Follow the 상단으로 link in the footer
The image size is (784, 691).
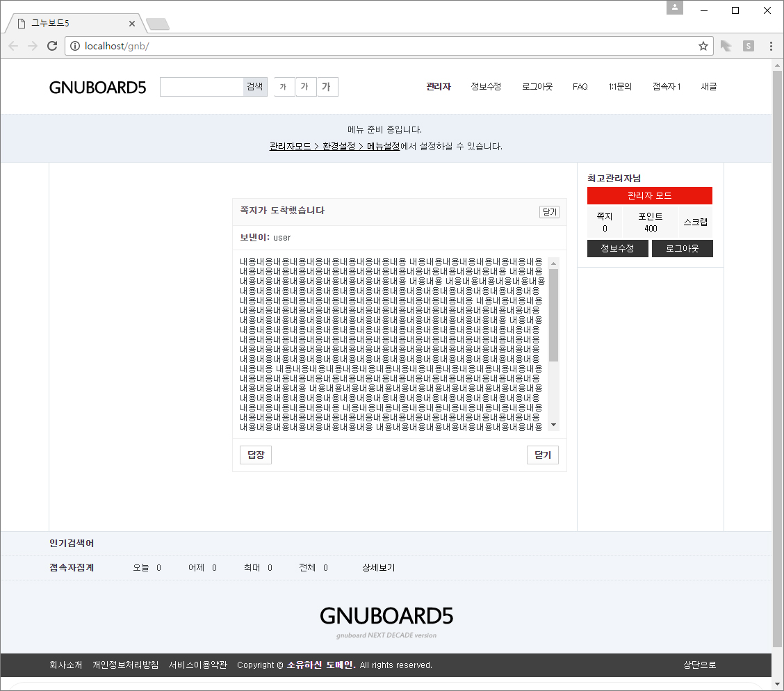(699, 665)
